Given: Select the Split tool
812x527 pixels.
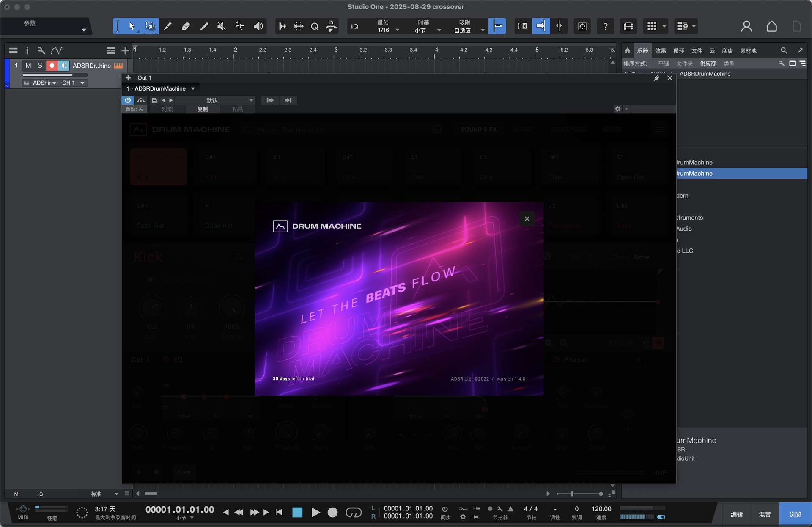Looking at the screenshot, I should coord(167,26).
